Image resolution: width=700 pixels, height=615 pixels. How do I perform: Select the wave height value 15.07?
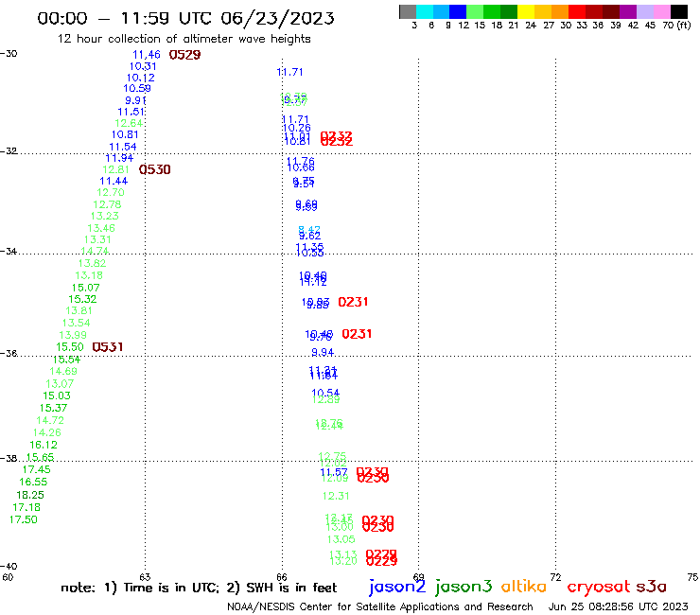tap(86, 288)
